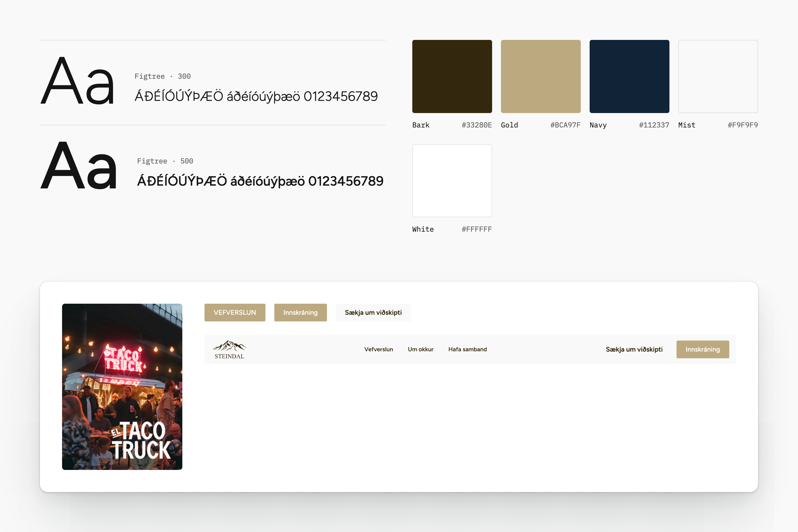
Task: Select the Bark color swatch
Action: [x=452, y=76]
